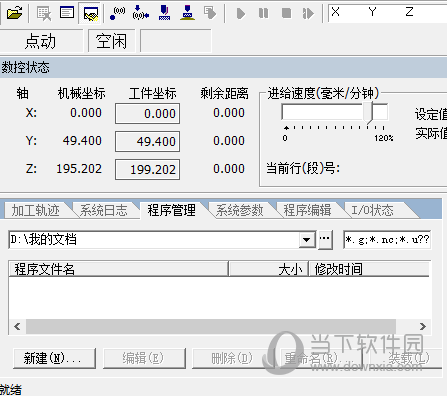
Task: Click the 编辑(E) button
Action: pos(144,358)
